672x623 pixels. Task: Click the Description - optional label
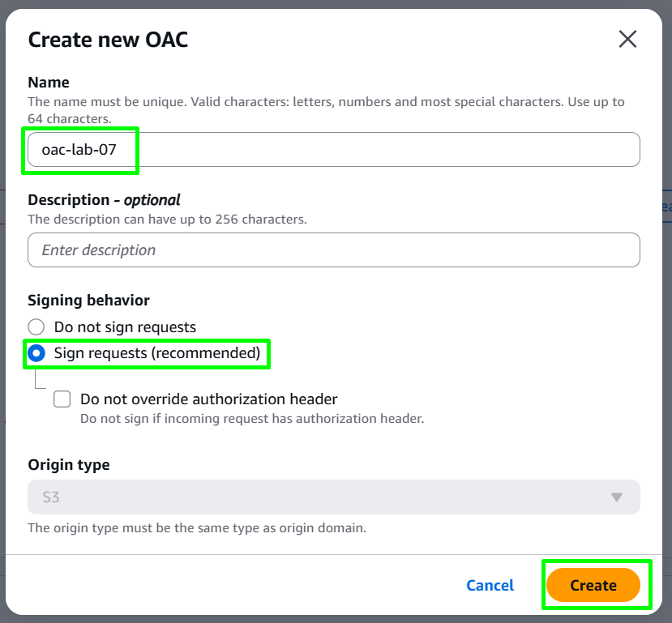coord(104,200)
